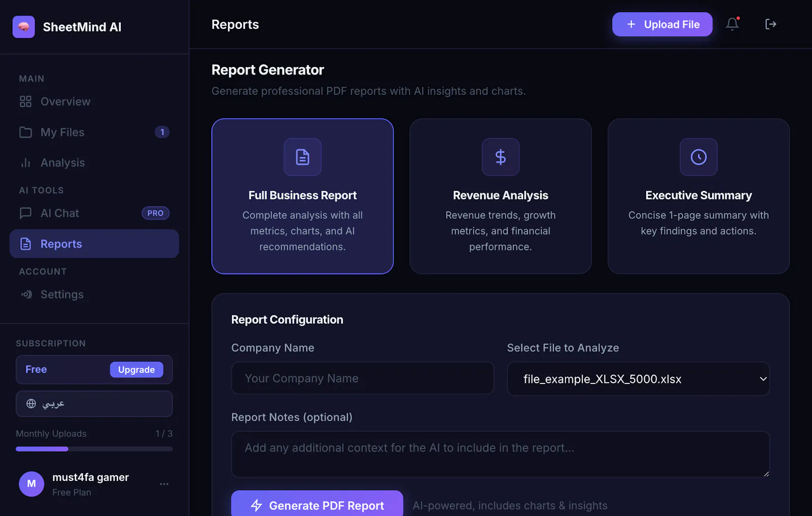Viewport: 812px width, 516px height.
Task: Open Select File to Analyze dropdown
Action: coord(638,379)
